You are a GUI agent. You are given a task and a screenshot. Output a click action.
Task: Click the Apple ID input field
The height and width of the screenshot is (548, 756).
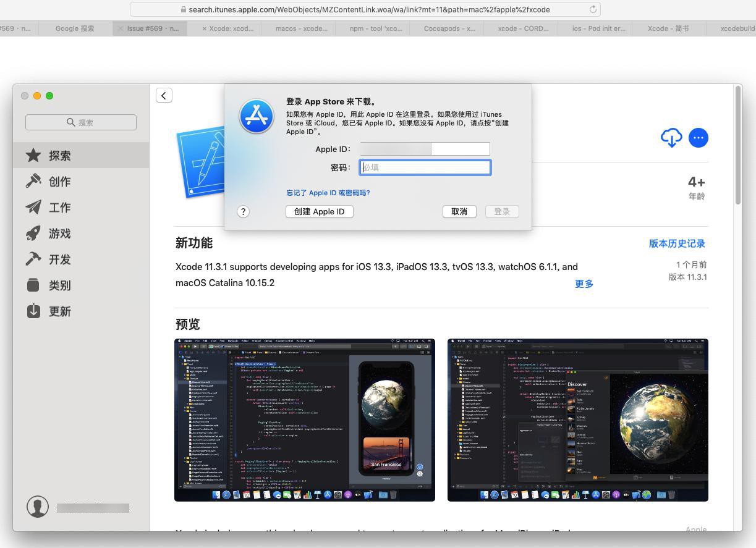coord(425,148)
